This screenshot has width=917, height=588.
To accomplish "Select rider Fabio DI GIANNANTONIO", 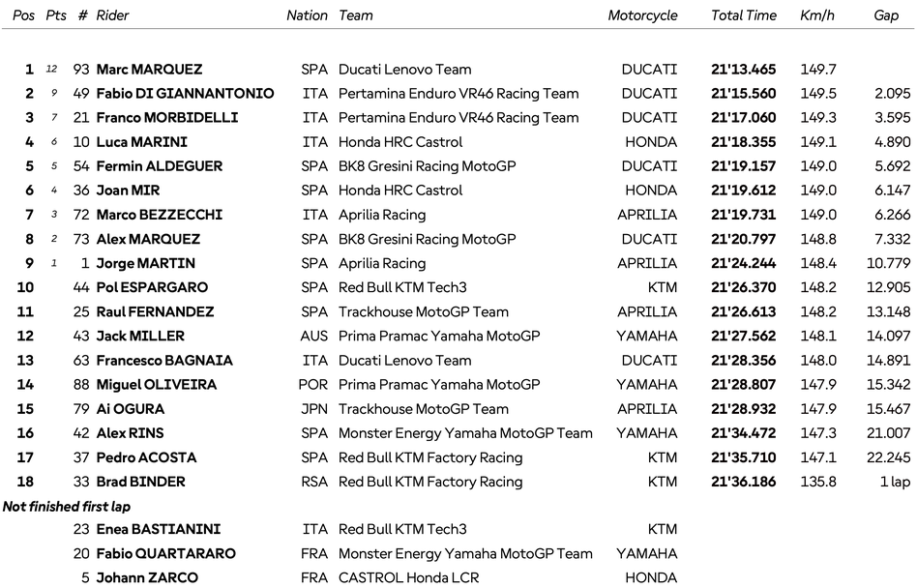I will click(x=185, y=94).
